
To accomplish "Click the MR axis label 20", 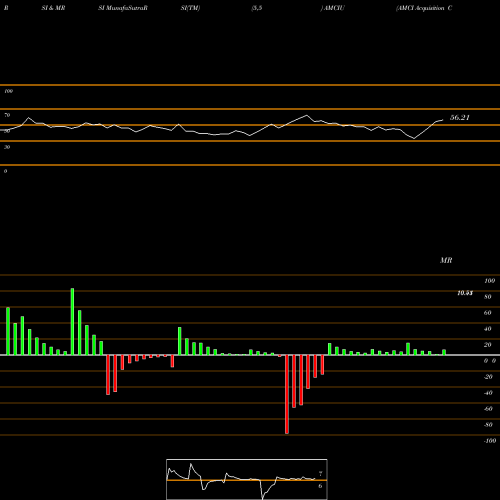I will (x=488, y=345).
